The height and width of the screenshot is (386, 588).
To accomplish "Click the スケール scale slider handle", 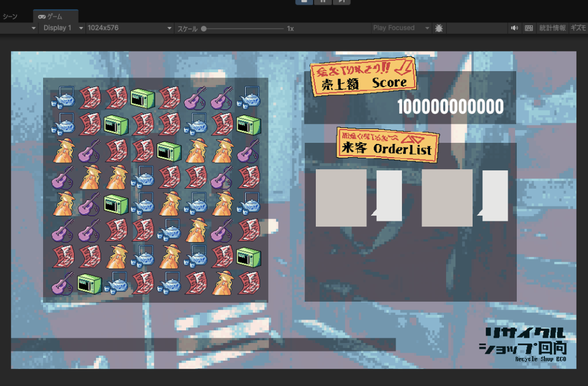I will (x=204, y=28).
